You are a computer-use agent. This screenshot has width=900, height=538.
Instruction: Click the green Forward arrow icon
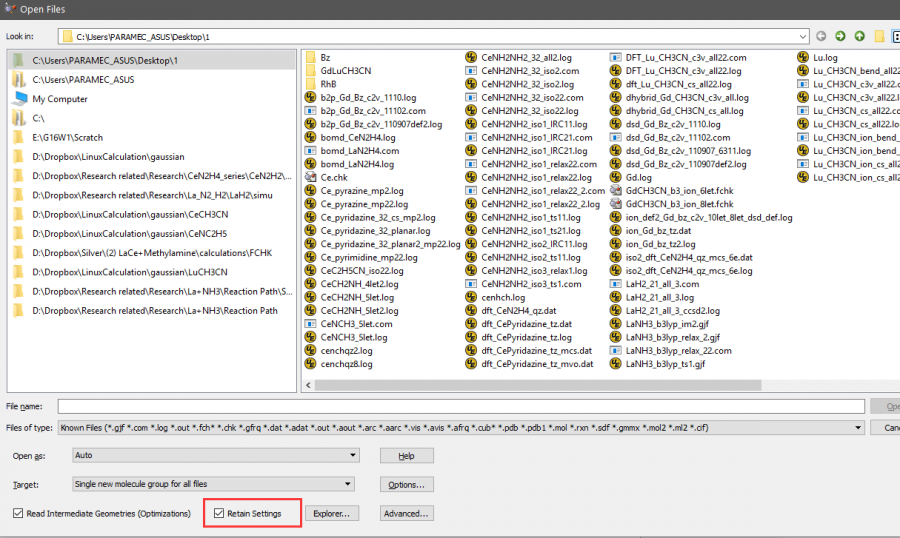(x=840, y=36)
